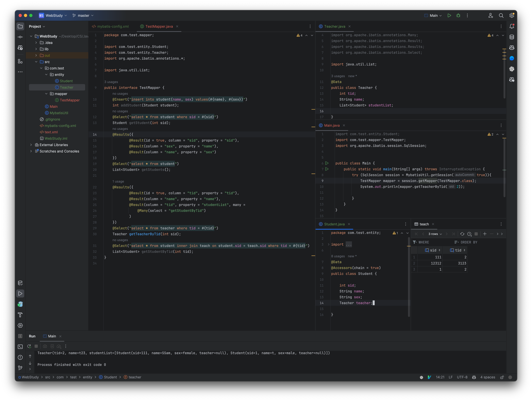Run the Main configuration
The height and width of the screenshot is (401, 532).
(x=449, y=15)
